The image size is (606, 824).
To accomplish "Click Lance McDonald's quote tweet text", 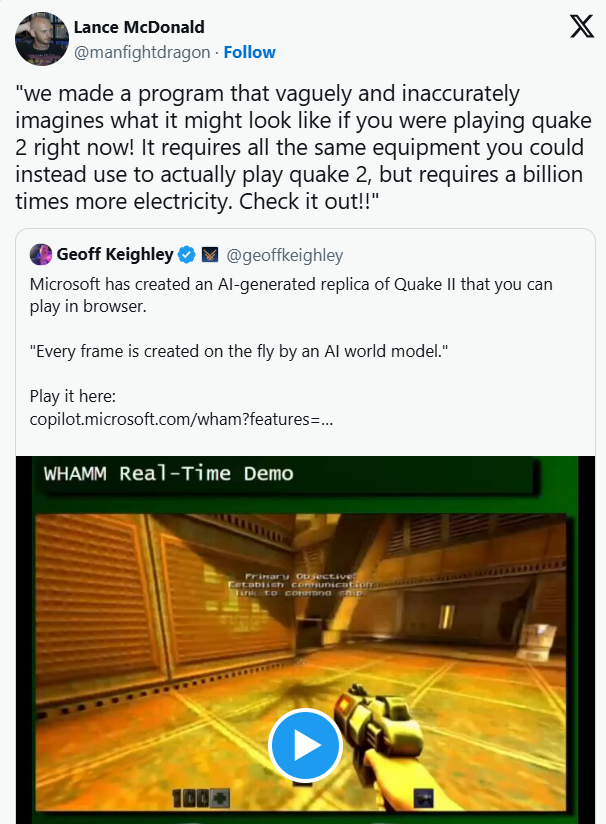I will (x=303, y=147).
